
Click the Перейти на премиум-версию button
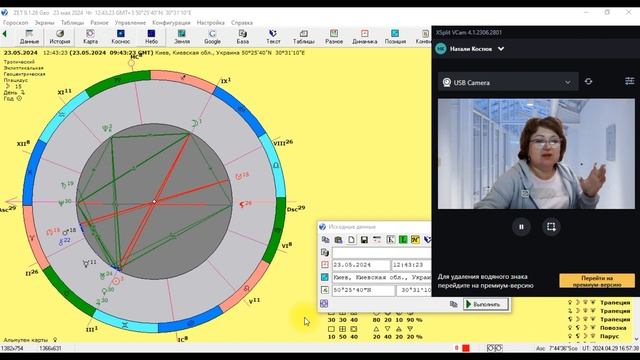tap(597, 281)
